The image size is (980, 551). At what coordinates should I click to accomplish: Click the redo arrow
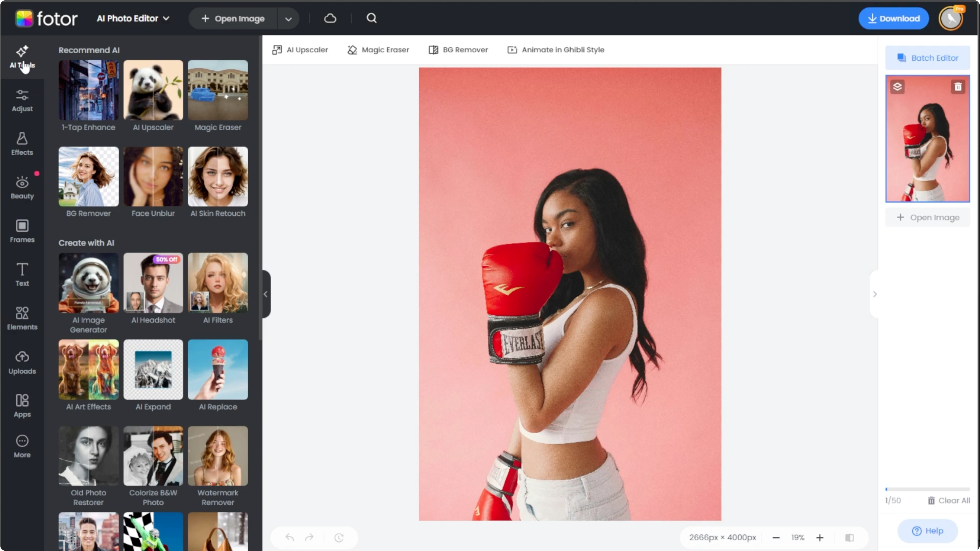[309, 537]
